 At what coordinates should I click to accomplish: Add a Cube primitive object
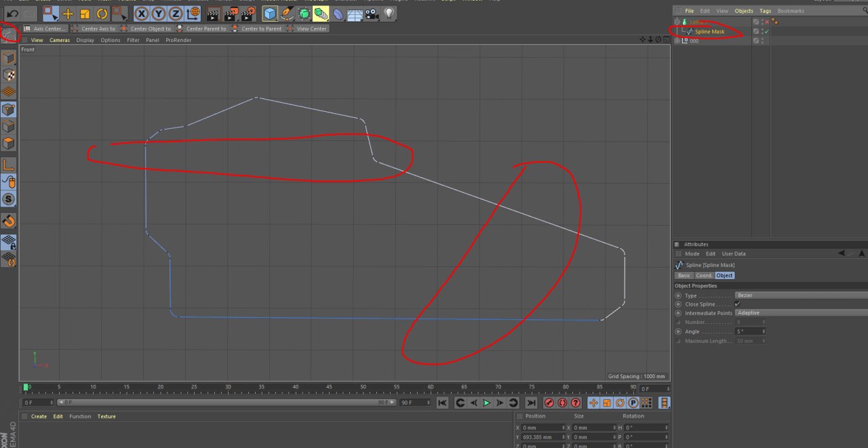click(x=270, y=13)
